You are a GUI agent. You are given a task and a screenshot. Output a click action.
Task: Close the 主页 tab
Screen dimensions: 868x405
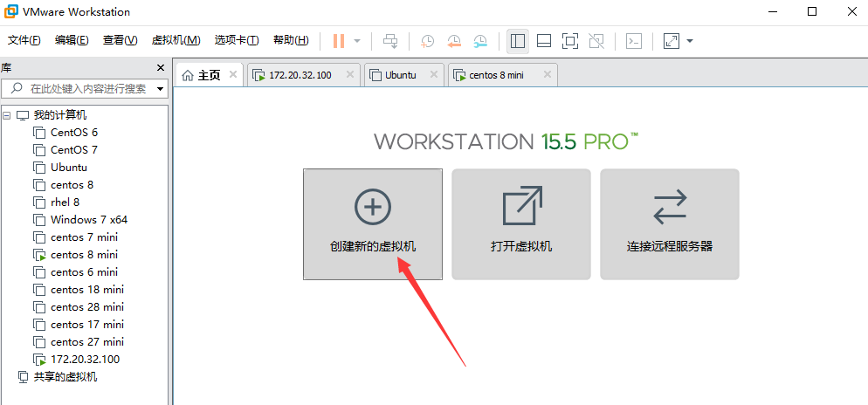tap(233, 75)
